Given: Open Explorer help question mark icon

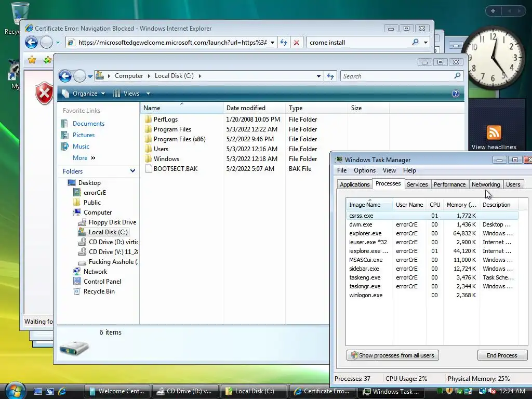Looking at the screenshot, I should click(x=455, y=94).
